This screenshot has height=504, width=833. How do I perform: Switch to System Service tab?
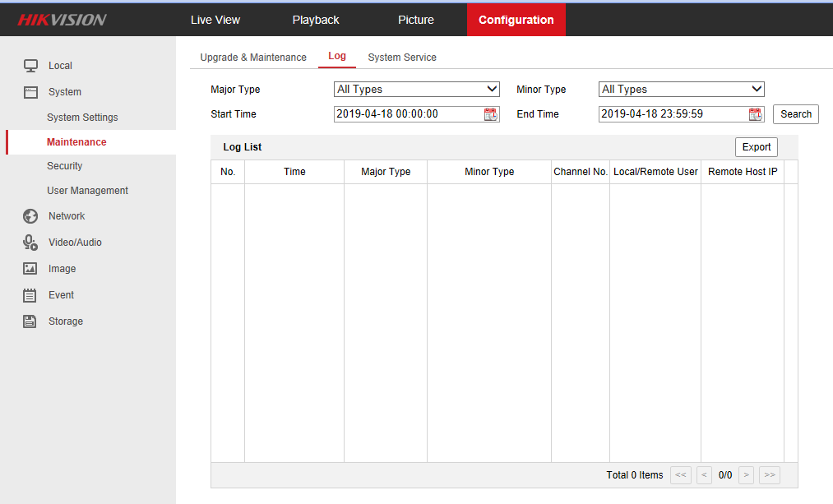[x=402, y=58]
